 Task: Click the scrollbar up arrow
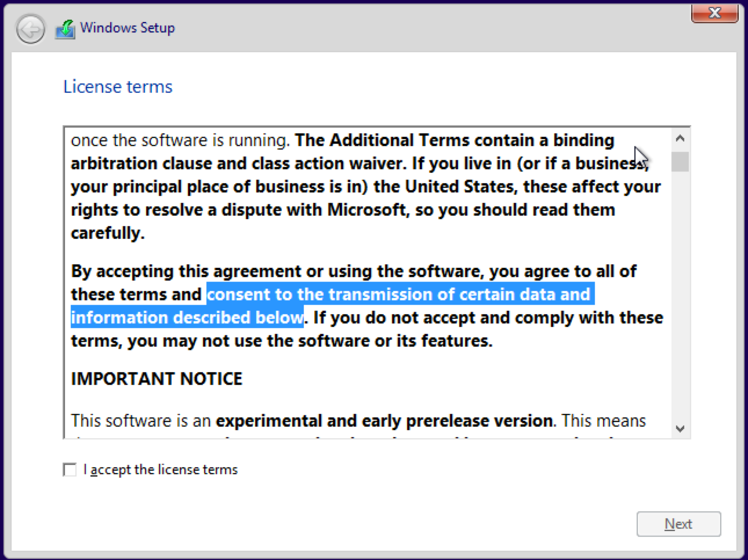[680, 139]
